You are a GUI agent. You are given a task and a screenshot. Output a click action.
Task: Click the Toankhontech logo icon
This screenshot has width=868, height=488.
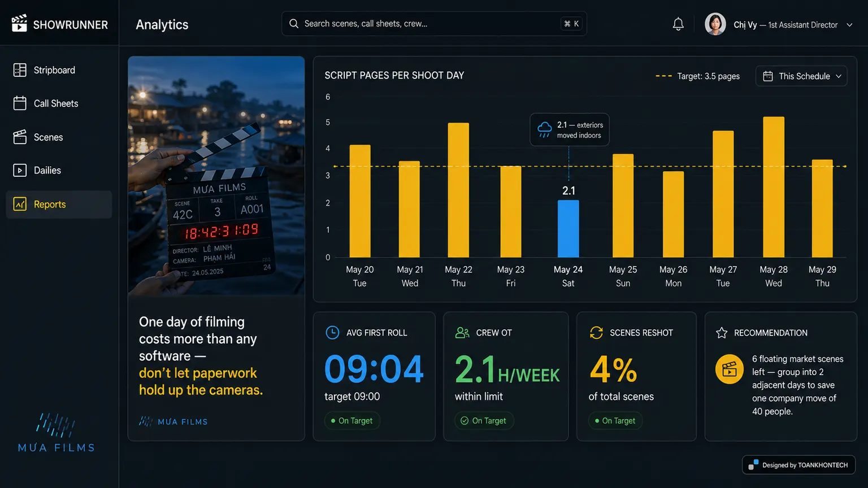[753, 465]
